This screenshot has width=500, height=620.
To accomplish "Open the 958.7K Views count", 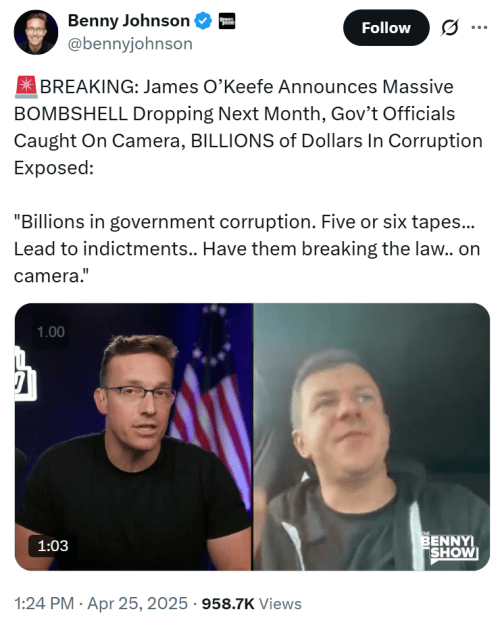I will coord(251,603).
